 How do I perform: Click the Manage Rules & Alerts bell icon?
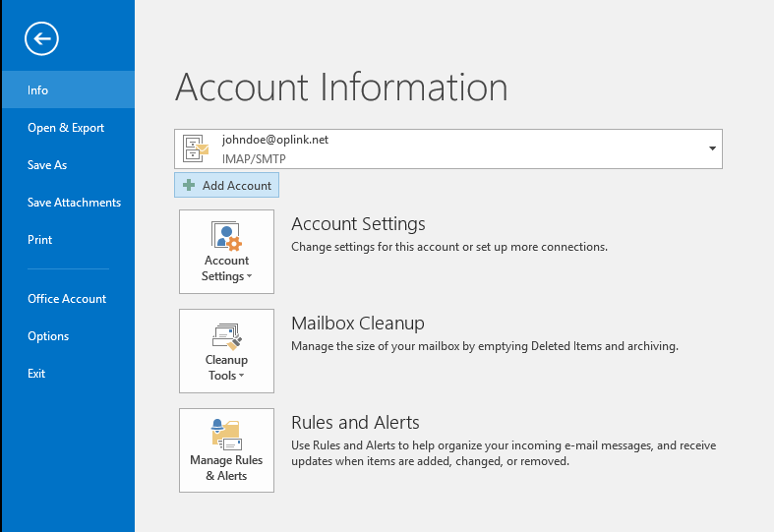coord(226,435)
